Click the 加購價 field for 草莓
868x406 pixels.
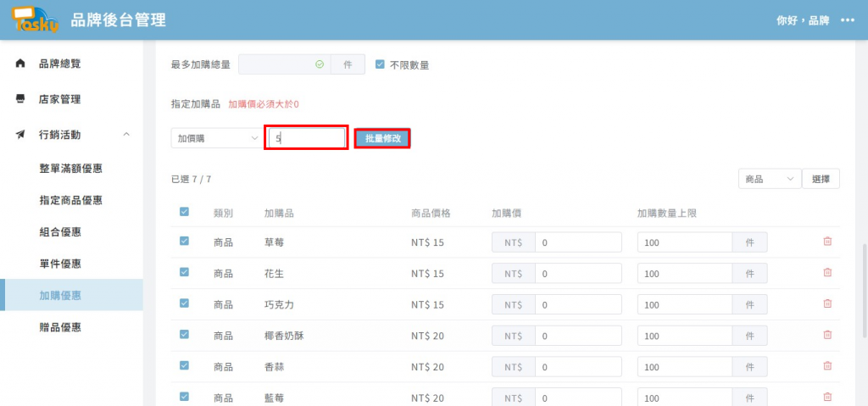pyautogui.click(x=578, y=242)
